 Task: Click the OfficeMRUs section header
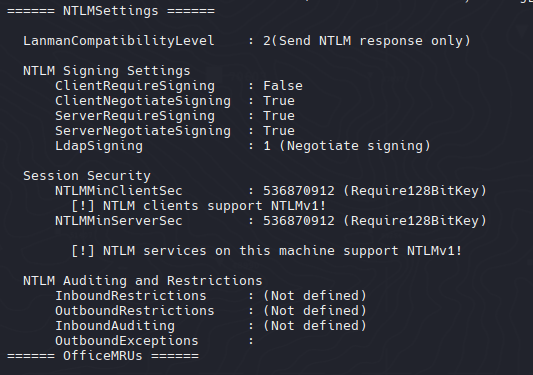tap(103, 356)
